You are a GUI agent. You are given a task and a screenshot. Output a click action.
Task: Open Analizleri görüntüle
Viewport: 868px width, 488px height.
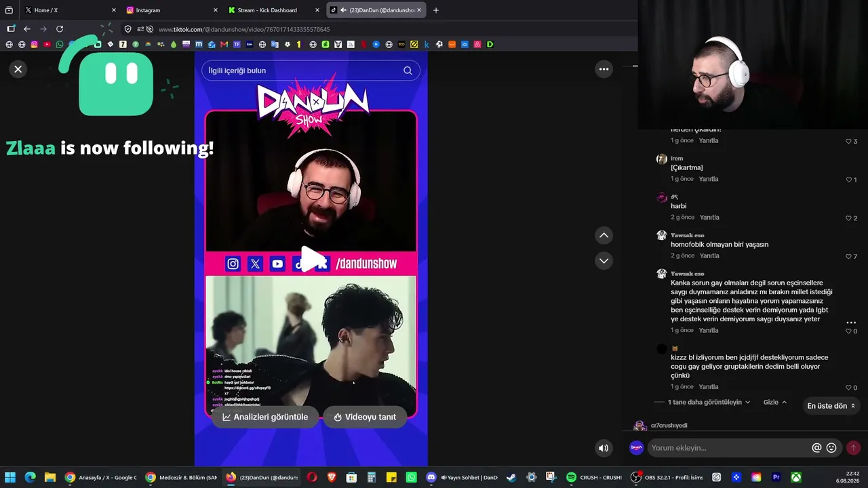point(265,417)
